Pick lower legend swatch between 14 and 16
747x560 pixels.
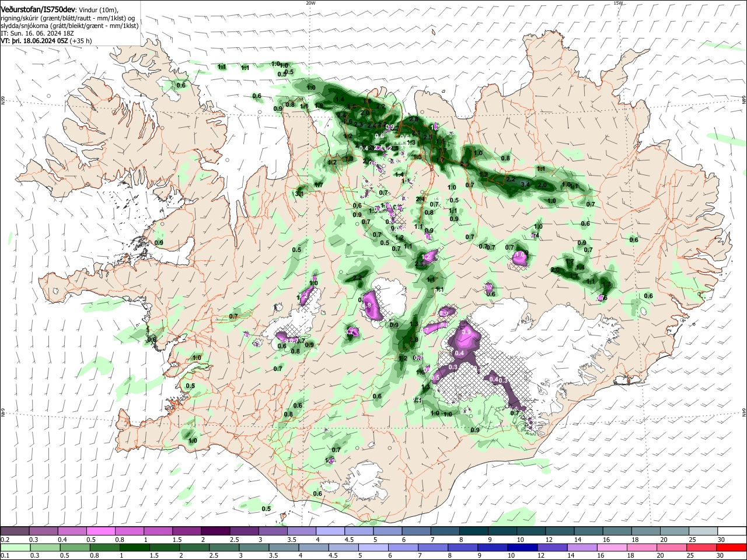click(582, 547)
